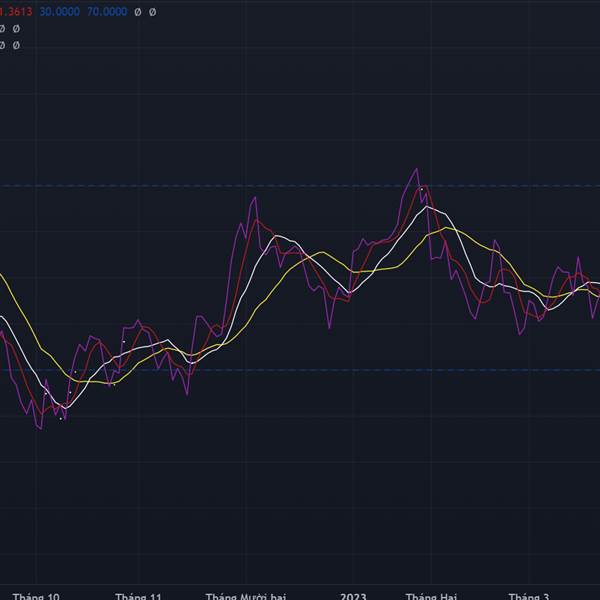The image size is (600, 600).
Task: Click the blue 30.0000 legend value
Action: [x=60, y=12]
